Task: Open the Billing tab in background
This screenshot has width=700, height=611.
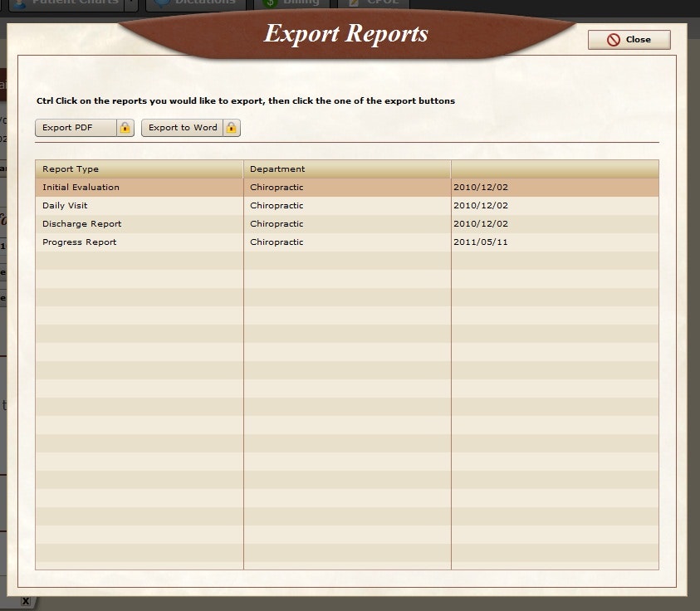Action: [x=291, y=3]
